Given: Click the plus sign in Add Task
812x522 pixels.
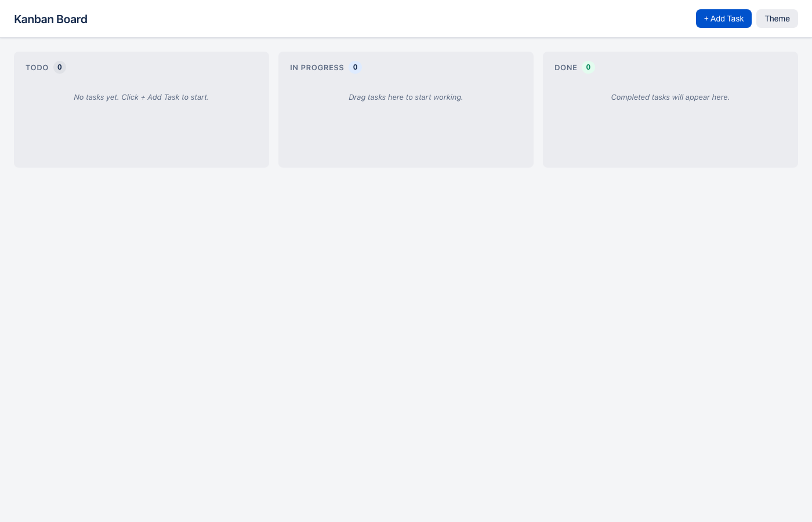Looking at the screenshot, I should (x=706, y=19).
